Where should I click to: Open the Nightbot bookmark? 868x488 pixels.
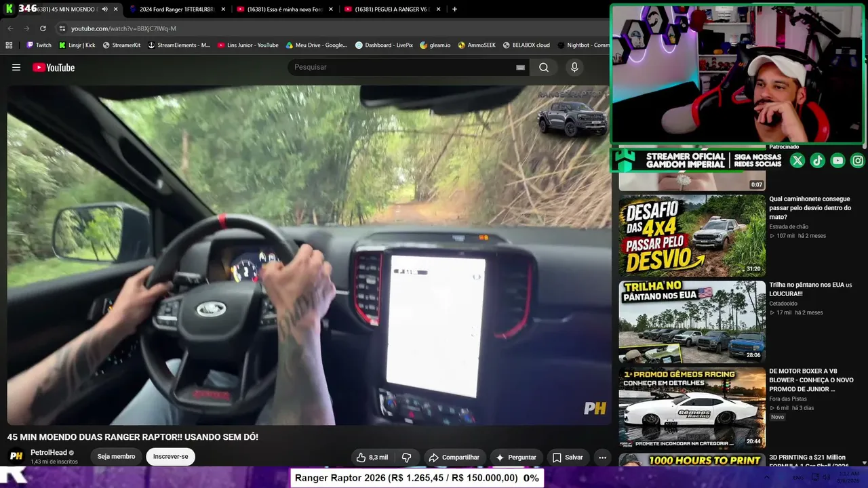click(583, 45)
